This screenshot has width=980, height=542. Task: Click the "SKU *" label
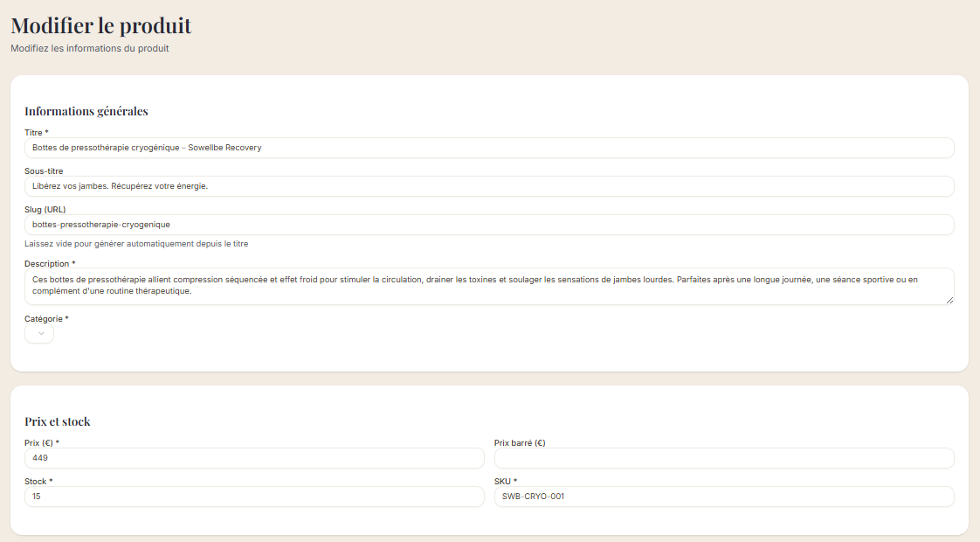(x=506, y=482)
